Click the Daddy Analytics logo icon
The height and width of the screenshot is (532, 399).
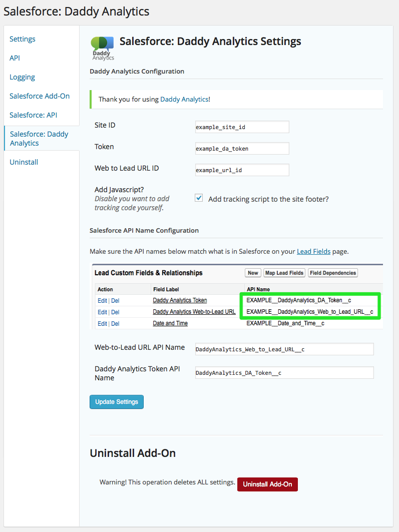click(x=103, y=48)
